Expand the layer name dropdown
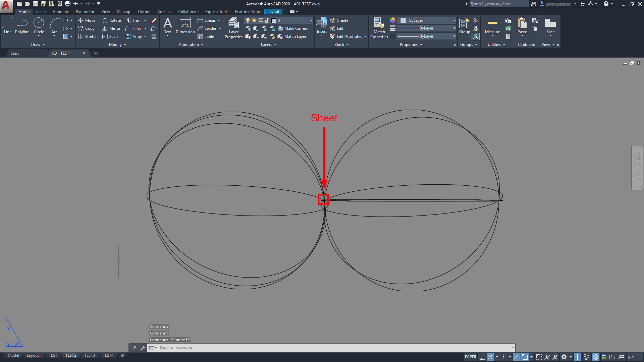 (x=311, y=20)
